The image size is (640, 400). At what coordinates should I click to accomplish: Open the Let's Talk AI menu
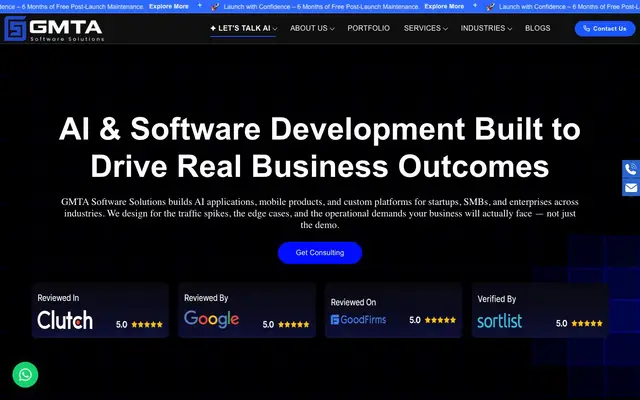pyautogui.click(x=243, y=28)
